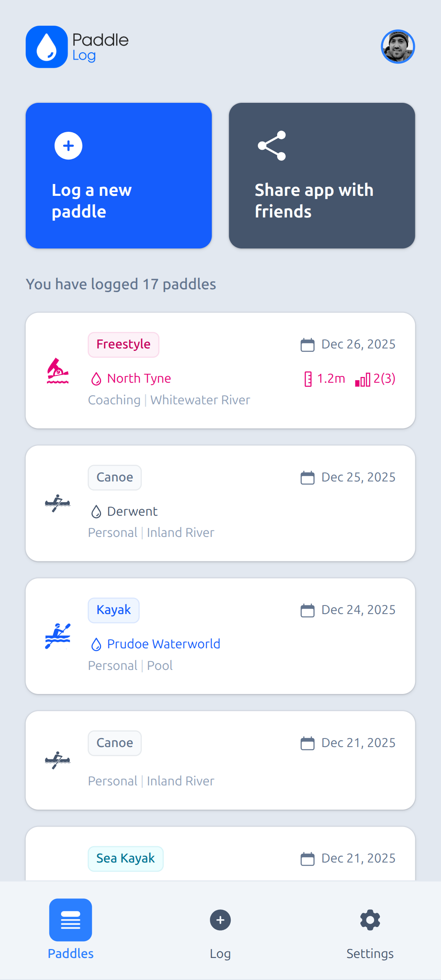Open the North Tyne location link
The height and width of the screenshot is (980, 441).
point(139,379)
